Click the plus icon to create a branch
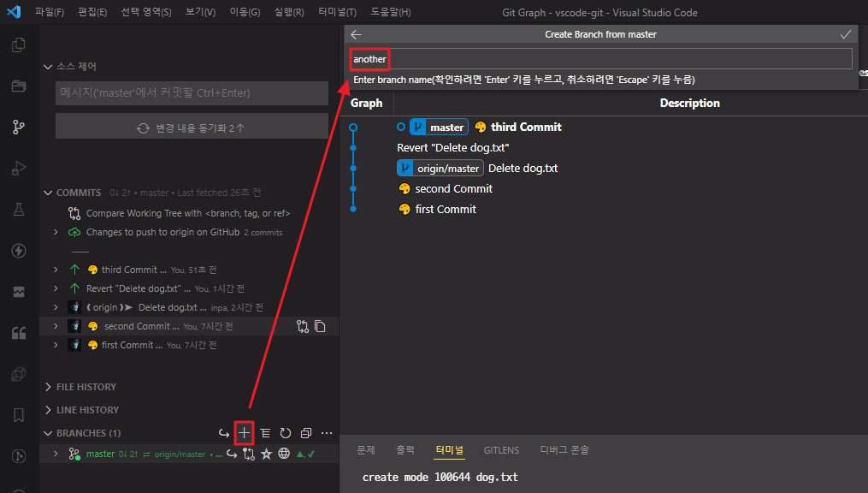The height and width of the screenshot is (493, 868). pos(244,432)
